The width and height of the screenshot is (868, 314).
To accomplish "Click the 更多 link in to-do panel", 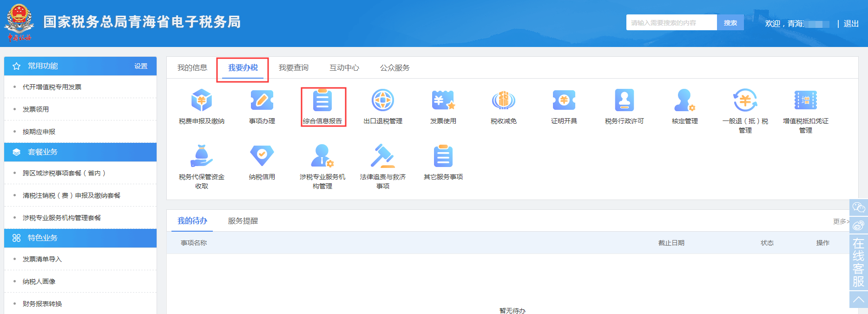I will (841, 221).
